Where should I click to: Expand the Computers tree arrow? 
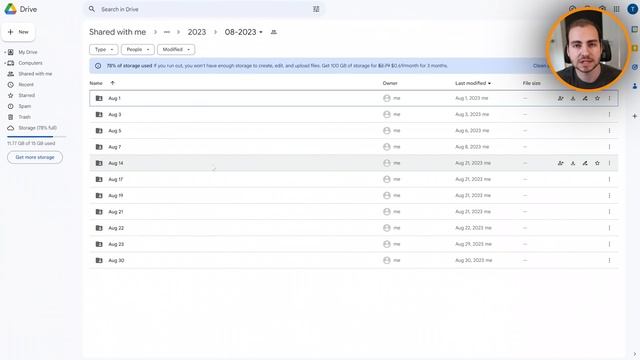4,63
